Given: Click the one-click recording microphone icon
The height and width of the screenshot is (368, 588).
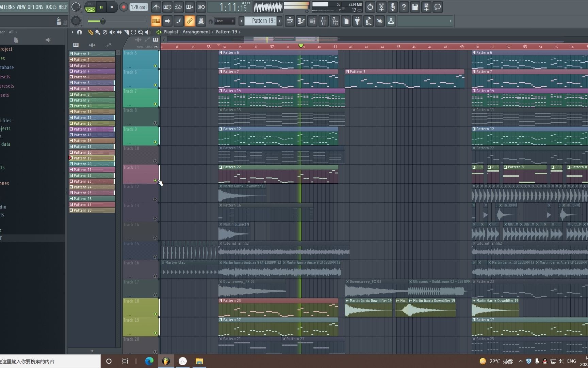Looking at the screenshot, I should 393,7.
